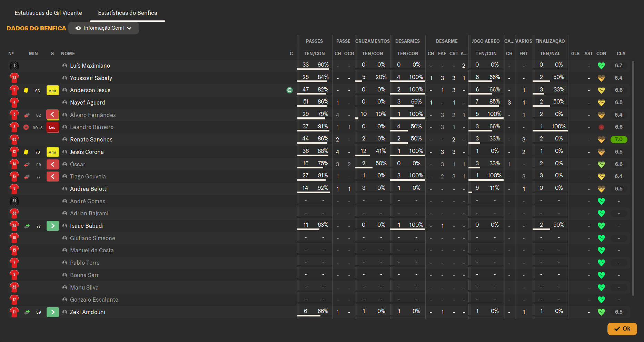644x342 pixels.
Task: Open Renato Sanches's player profile
Action: (x=91, y=139)
